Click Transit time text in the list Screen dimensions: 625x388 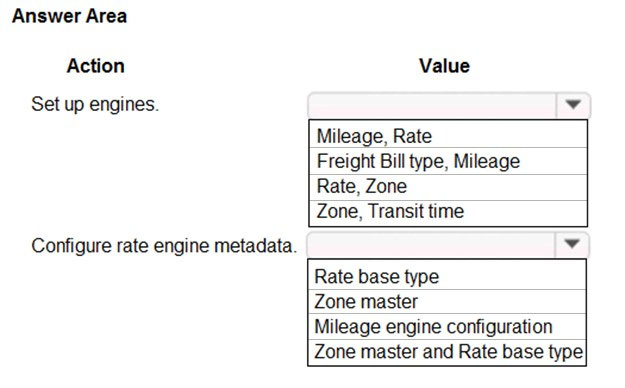pyautogui.click(x=416, y=211)
